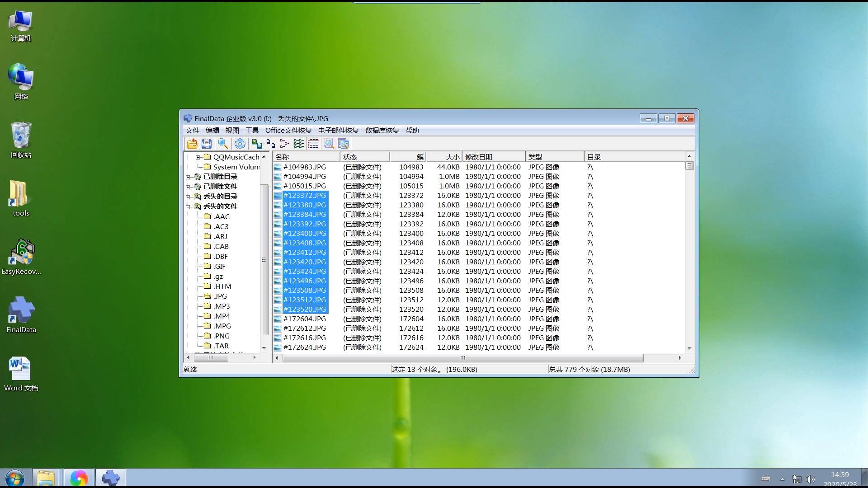Switch to large icons view
This screenshot has width=868, height=488.
[257, 144]
